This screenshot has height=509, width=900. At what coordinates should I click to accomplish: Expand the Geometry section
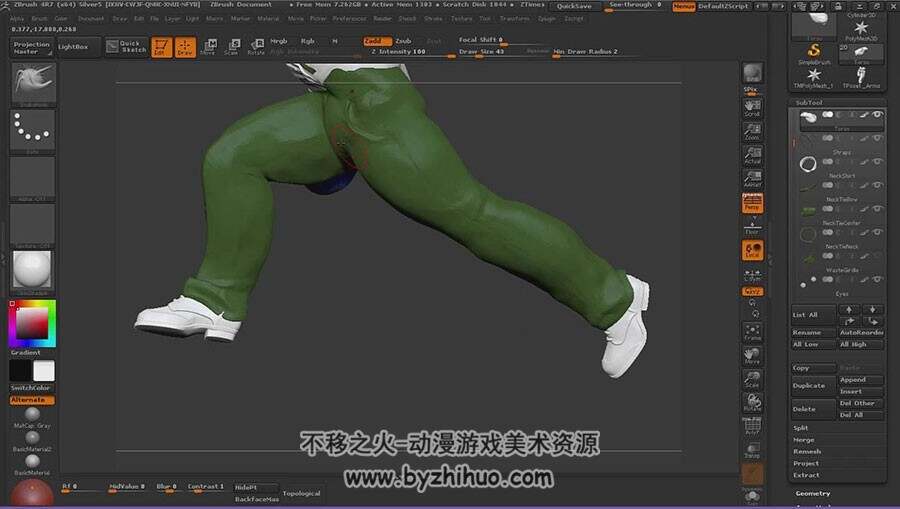813,494
